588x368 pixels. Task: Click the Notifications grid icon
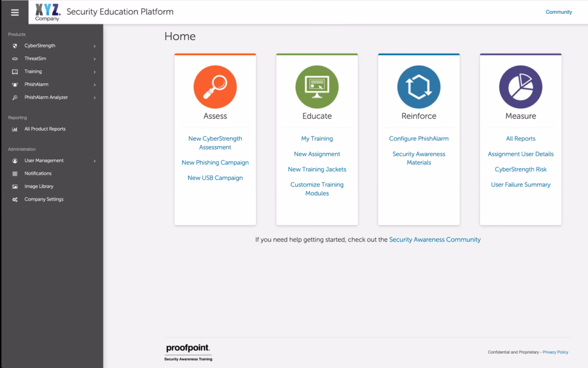tap(14, 173)
